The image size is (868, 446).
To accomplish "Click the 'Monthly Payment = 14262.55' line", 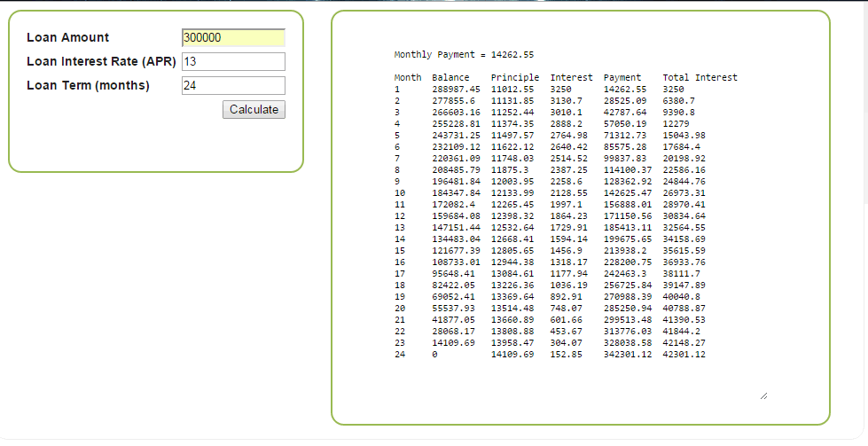I will [x=464, y=55].
